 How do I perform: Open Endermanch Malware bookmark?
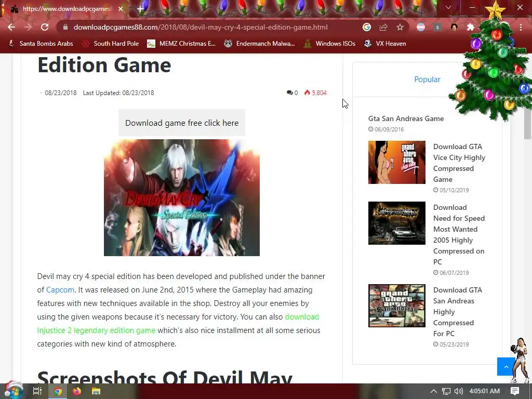coord(260,44)
